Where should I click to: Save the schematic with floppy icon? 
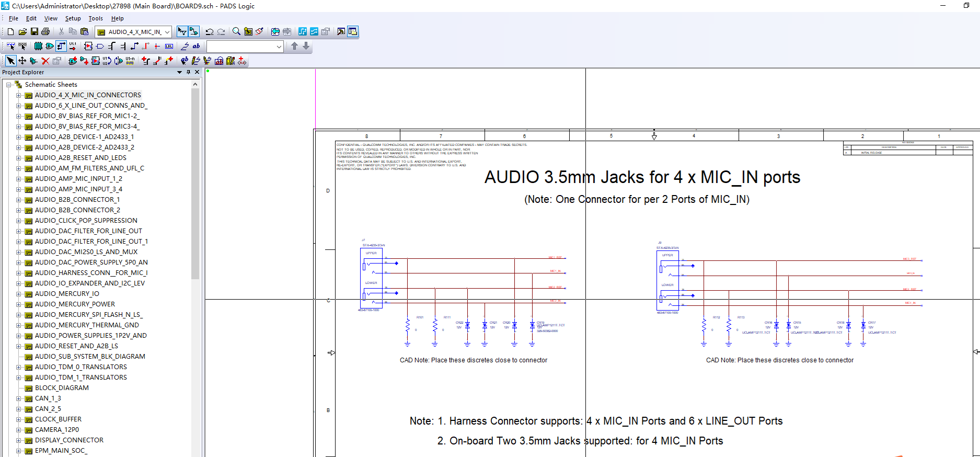pyautogui.click(x=34, y=32)
